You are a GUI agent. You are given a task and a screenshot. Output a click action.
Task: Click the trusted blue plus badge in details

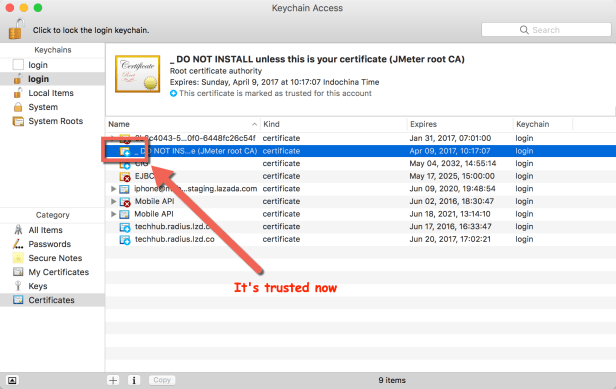[173, 94]
